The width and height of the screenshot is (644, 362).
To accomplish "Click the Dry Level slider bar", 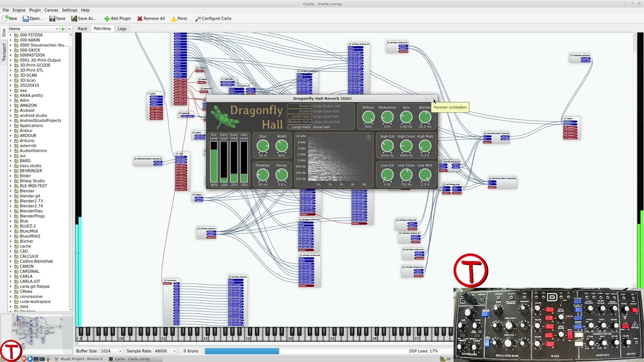I will click(214, 162).
